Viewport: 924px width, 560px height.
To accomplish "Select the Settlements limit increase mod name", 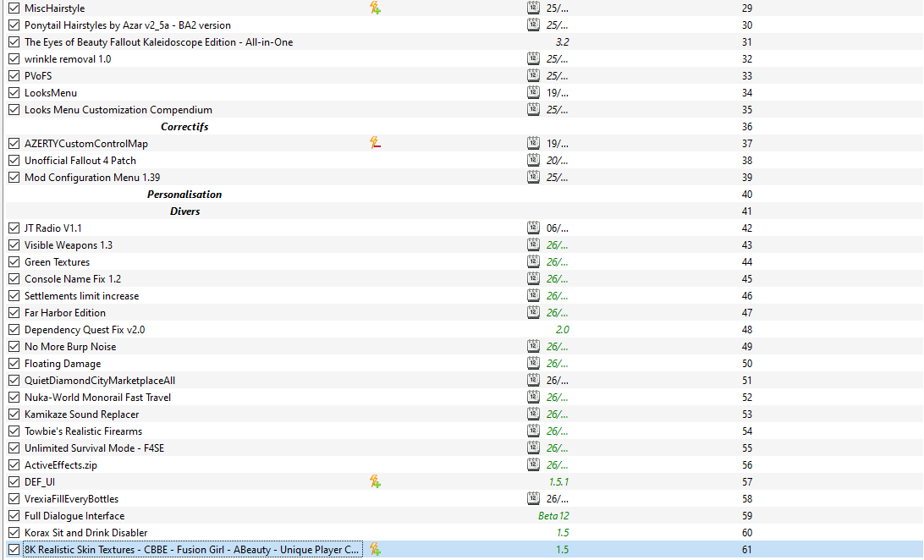I will 82,296.
